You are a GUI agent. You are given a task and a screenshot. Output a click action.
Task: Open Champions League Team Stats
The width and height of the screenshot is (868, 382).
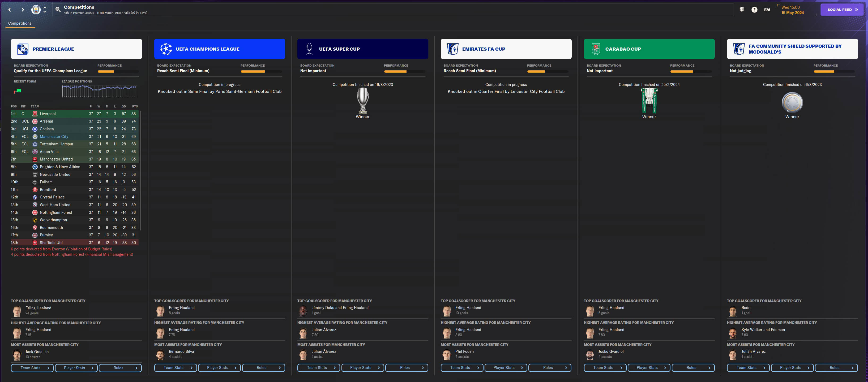(176, 368)
